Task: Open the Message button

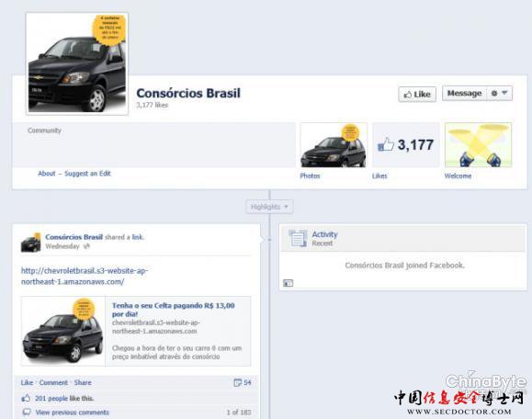Action: 465,94
